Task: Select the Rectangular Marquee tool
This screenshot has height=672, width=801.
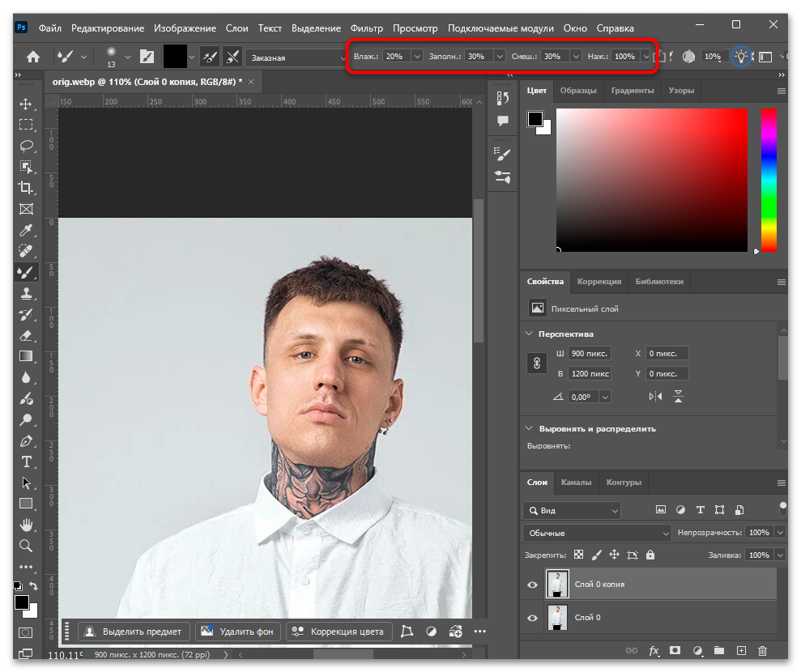Action: pyautogui.click(x=26, y=125)
